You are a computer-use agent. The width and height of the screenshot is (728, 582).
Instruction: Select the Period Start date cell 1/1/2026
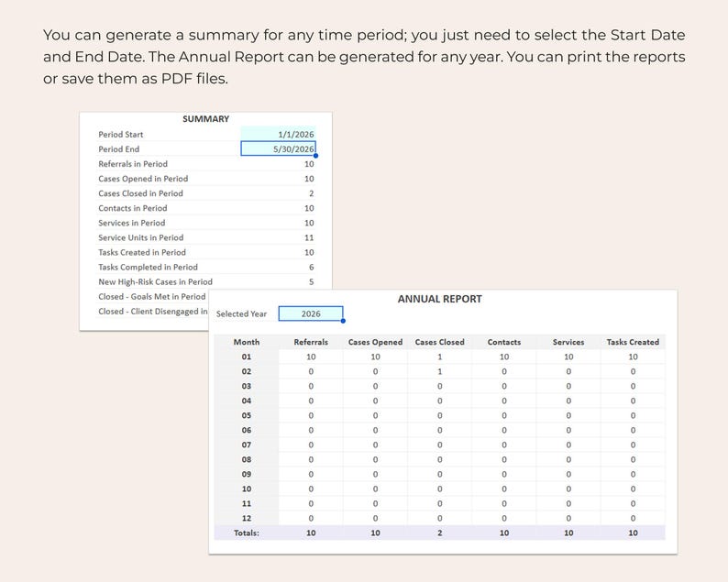[x=278, y=134]
